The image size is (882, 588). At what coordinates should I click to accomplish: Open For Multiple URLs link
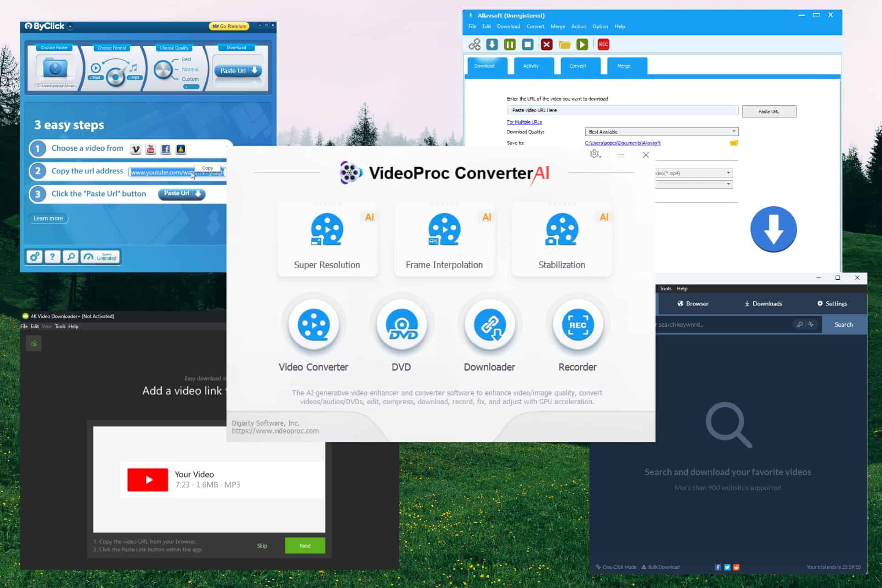coord(524,122)
